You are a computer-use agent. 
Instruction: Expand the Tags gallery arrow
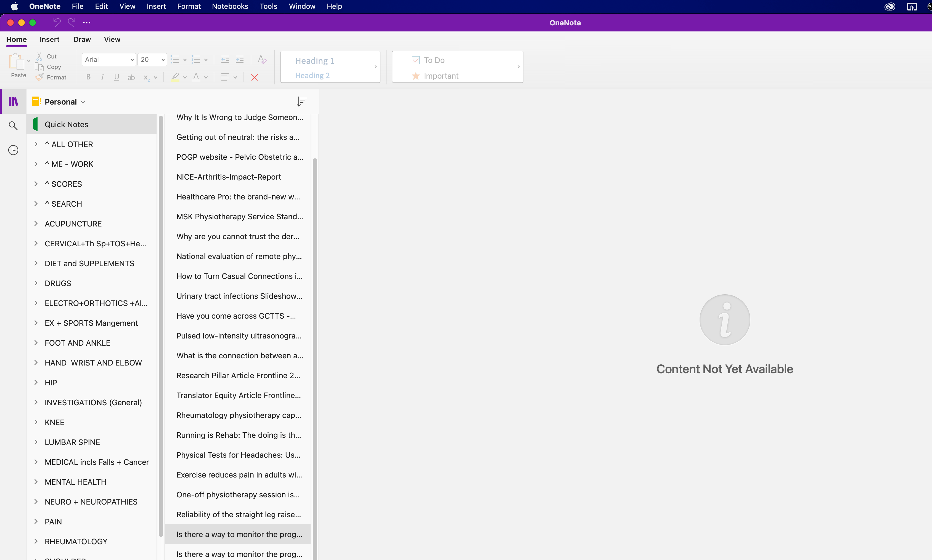(518, 67)
